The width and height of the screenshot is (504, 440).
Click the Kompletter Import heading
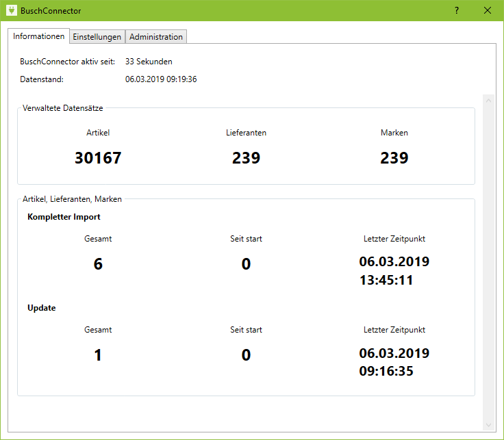64,217
